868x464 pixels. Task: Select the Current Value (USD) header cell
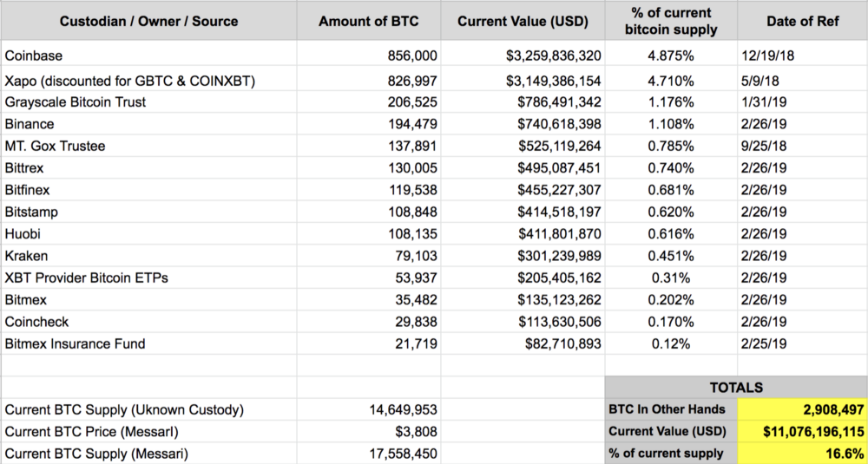(523, 22)
